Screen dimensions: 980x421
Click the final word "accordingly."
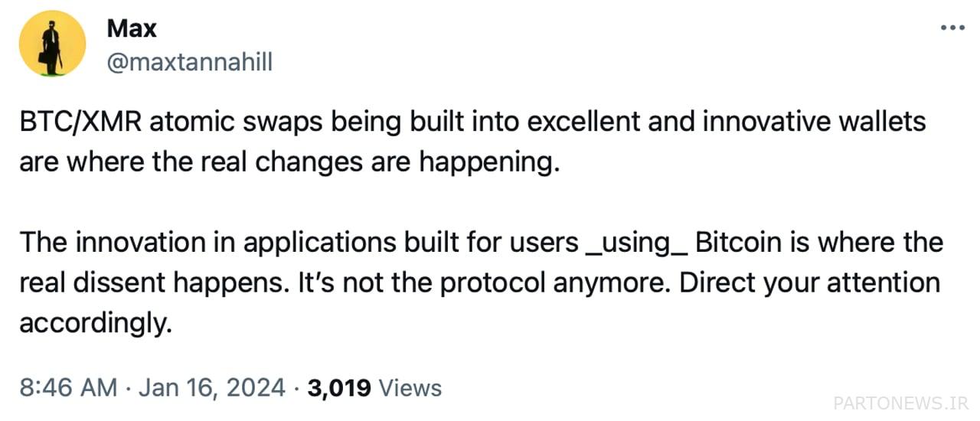(92, 324)
